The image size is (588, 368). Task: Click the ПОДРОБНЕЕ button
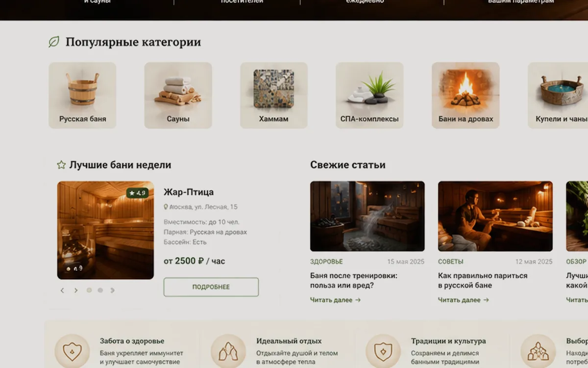point(211,287)
